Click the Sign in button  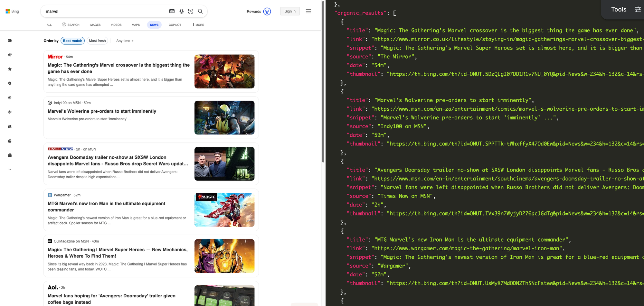(290, 11)
